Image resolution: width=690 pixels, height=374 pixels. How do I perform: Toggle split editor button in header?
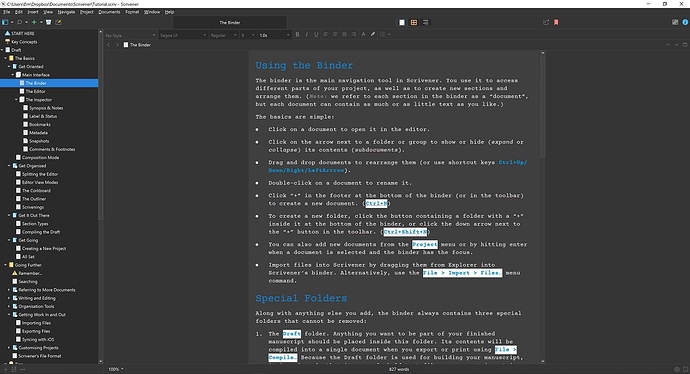pos(685,45)
